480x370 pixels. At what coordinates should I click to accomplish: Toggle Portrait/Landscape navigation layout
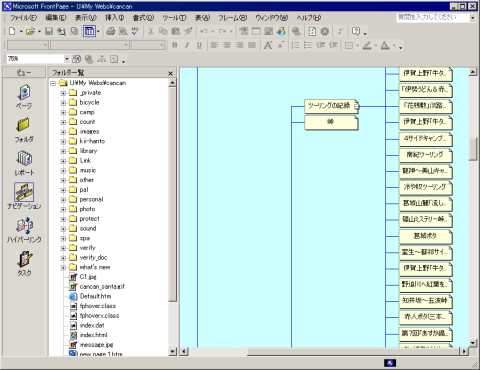tap(76, 59)
